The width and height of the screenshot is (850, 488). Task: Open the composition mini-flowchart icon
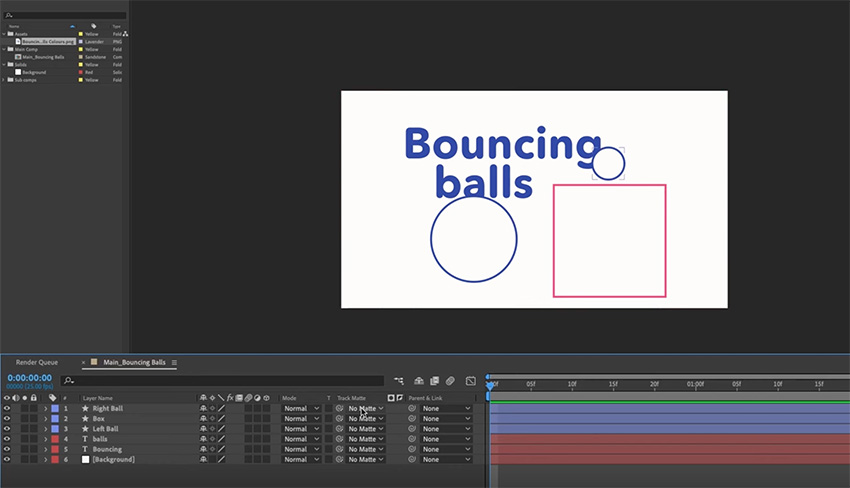(x=399, y=381)
